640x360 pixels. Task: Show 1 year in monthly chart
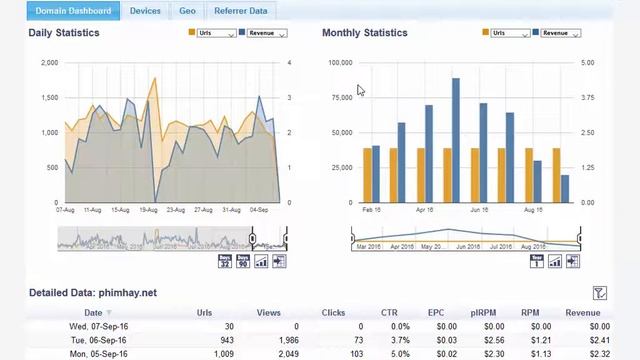tap(537, 261)
